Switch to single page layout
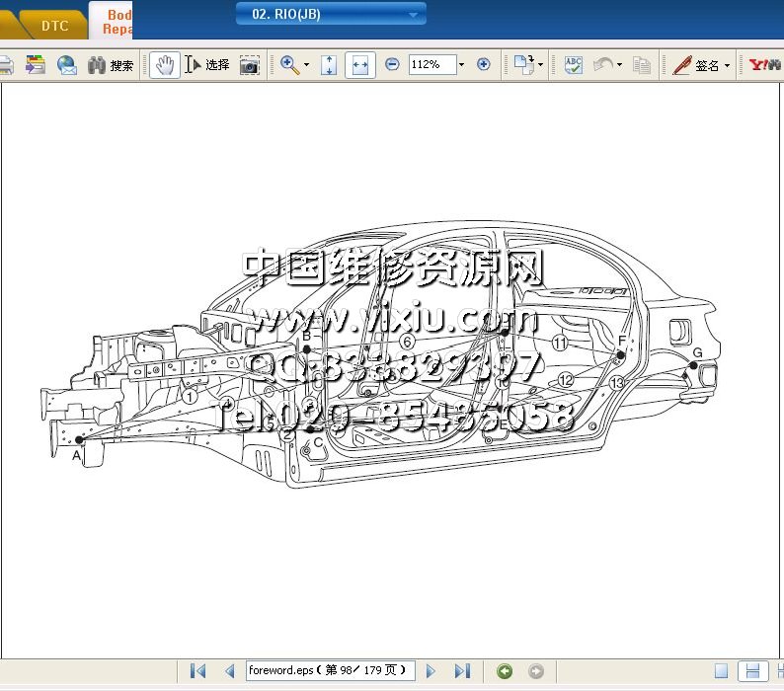 (721, 671)
